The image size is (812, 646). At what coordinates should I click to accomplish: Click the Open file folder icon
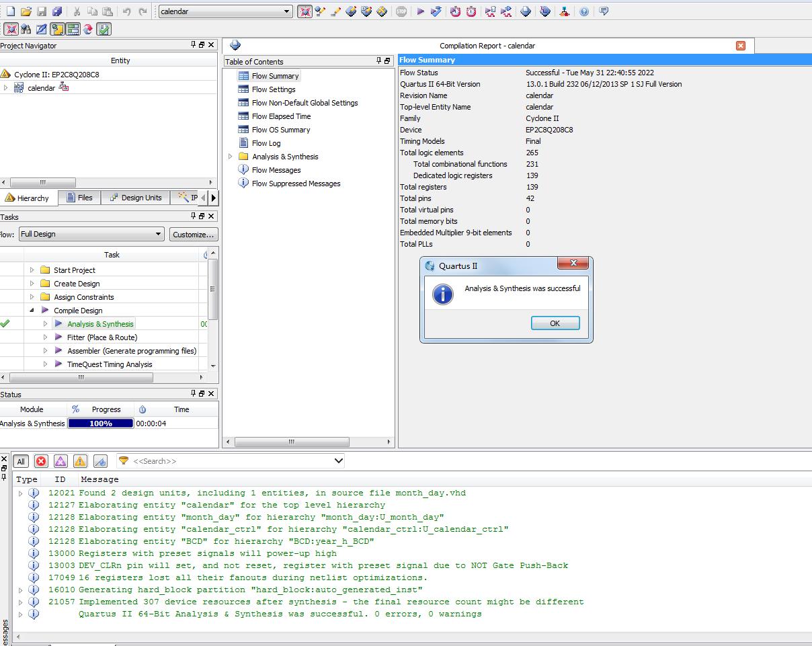pos(26,11)
